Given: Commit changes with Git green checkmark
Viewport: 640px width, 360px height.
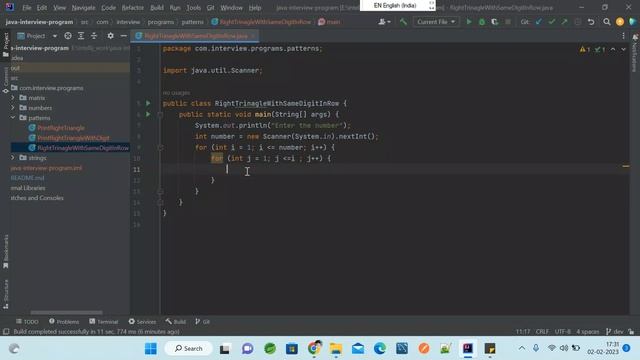Looking at the screenshot, I should point(552,22).
